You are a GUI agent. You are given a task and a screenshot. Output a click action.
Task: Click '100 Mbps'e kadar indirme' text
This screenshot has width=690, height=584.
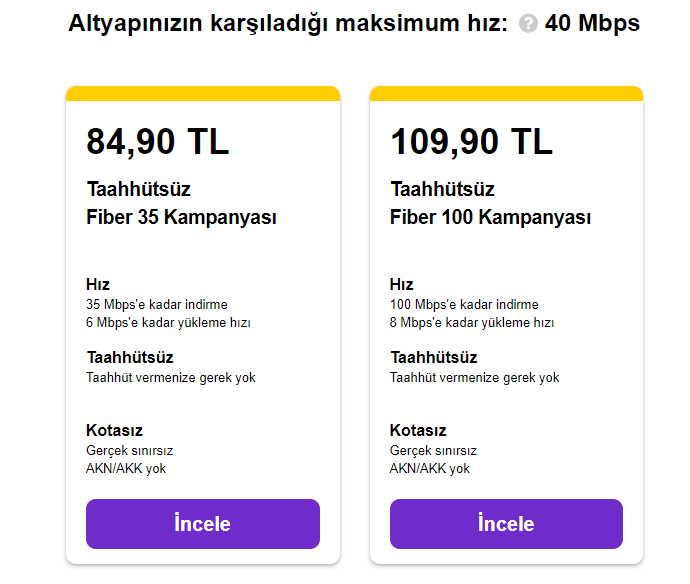(464, 304)
